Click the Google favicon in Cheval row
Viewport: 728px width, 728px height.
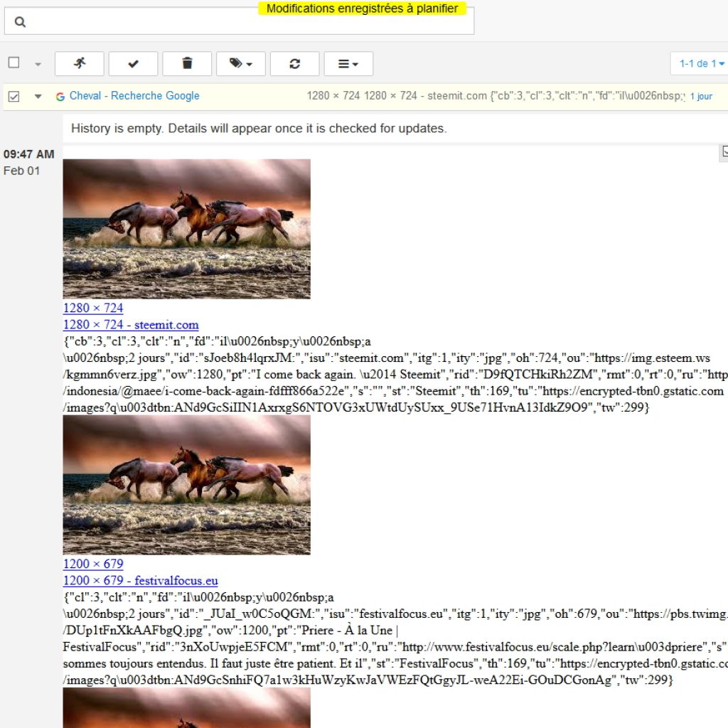[x=60, y=97]
